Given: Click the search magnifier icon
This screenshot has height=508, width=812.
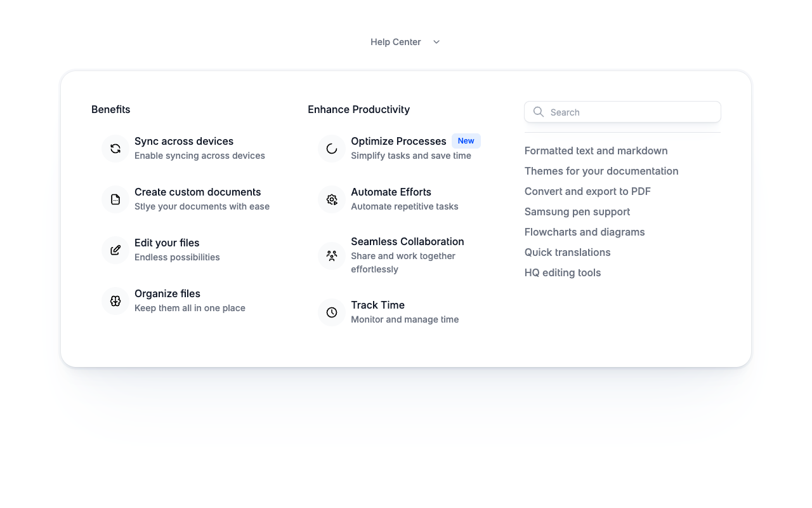Looking at the screenshot, I should click(539, 112).
